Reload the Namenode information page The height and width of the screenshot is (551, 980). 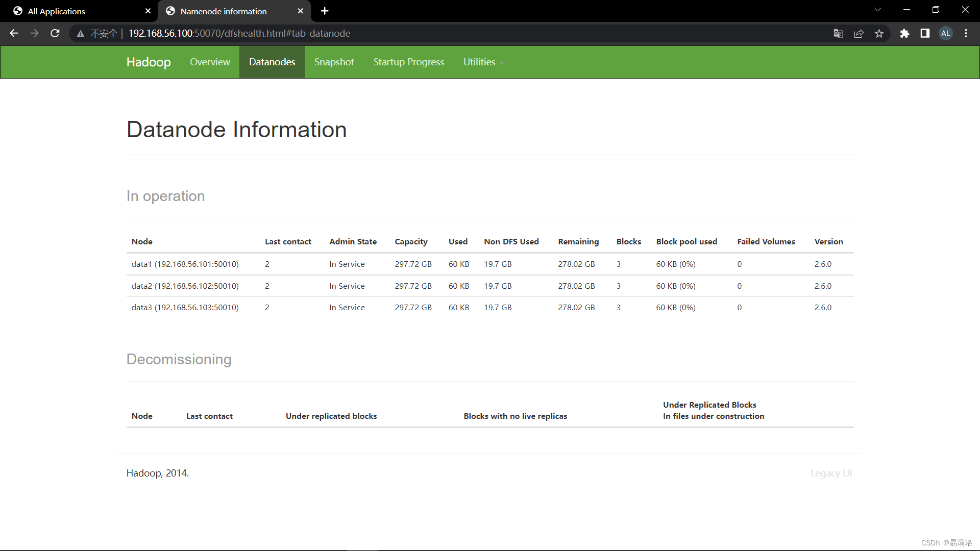(55, 33)
